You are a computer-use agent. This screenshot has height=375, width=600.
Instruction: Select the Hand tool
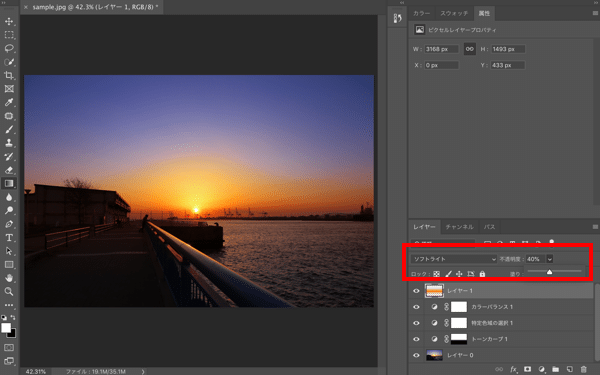(x=9, y=278)
